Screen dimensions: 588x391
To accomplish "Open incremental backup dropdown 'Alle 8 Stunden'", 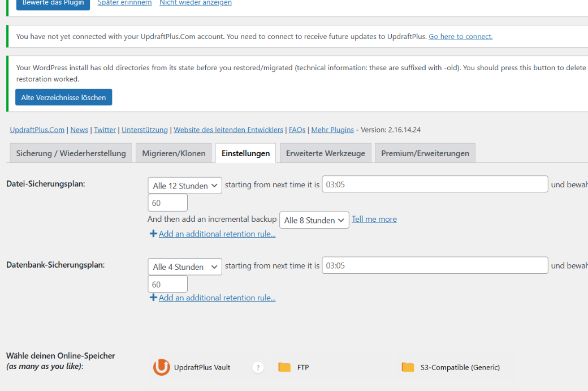I will (x=314, y=220).
